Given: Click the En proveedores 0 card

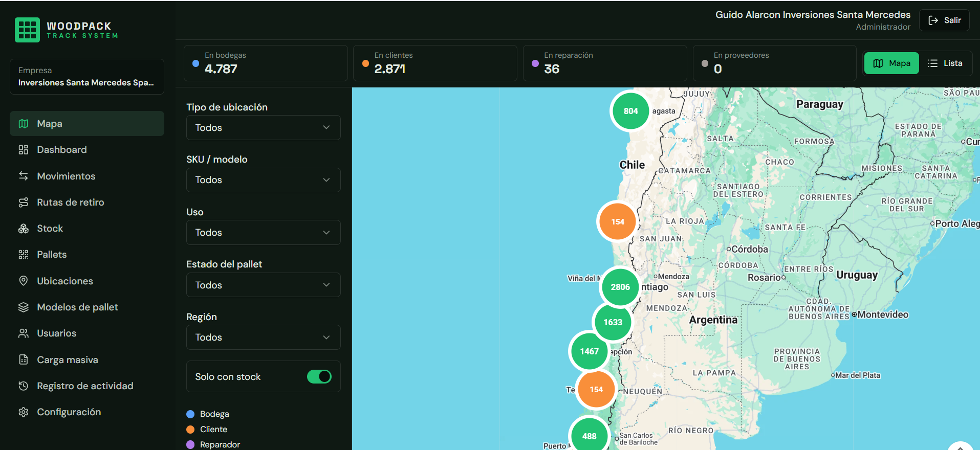Looking at the screenshot, I should [x=774, y=63].
